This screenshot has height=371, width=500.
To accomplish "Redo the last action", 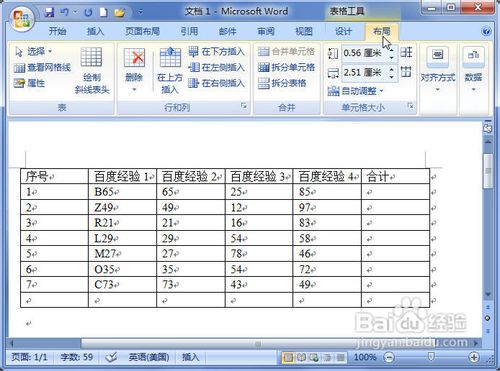I will [88, 13].
